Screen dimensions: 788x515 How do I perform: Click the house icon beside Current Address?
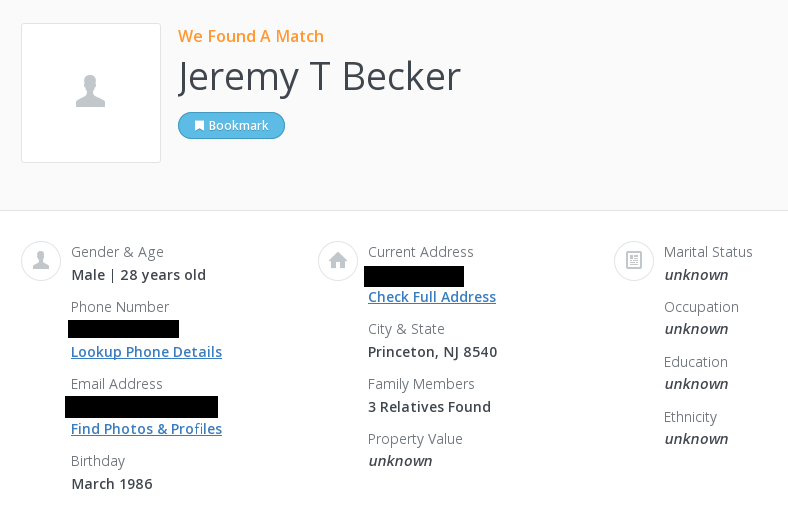(338, 261)
